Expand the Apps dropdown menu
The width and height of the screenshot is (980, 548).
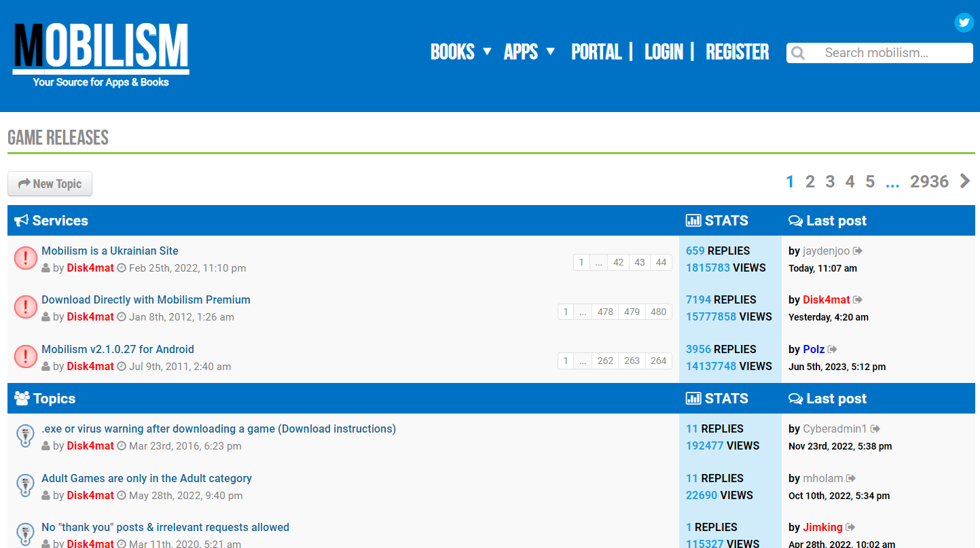coord(529,52)
